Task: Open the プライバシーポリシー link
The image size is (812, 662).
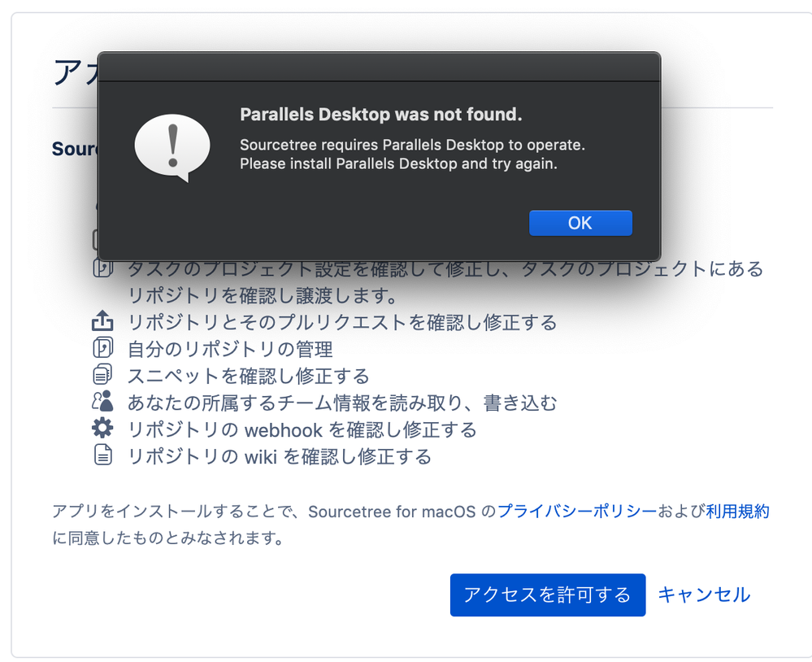Action: (x=577, y=512)
